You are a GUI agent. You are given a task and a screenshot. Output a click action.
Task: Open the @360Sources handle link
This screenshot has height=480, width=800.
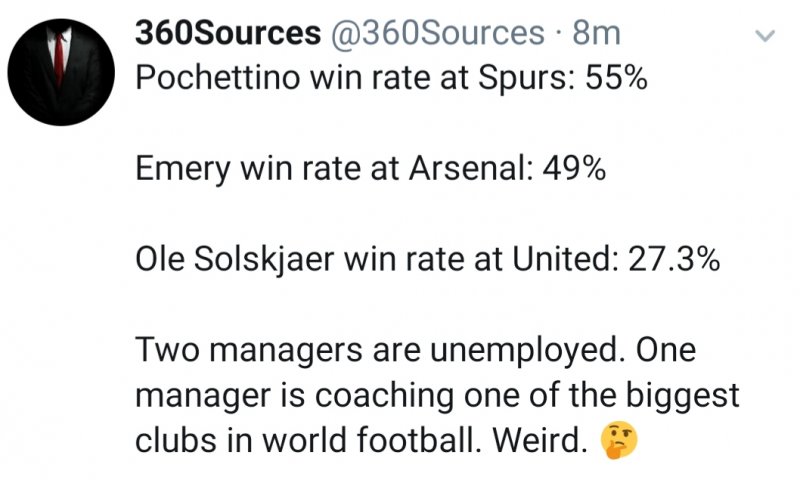pyautogui.click(x=438, y=34)
